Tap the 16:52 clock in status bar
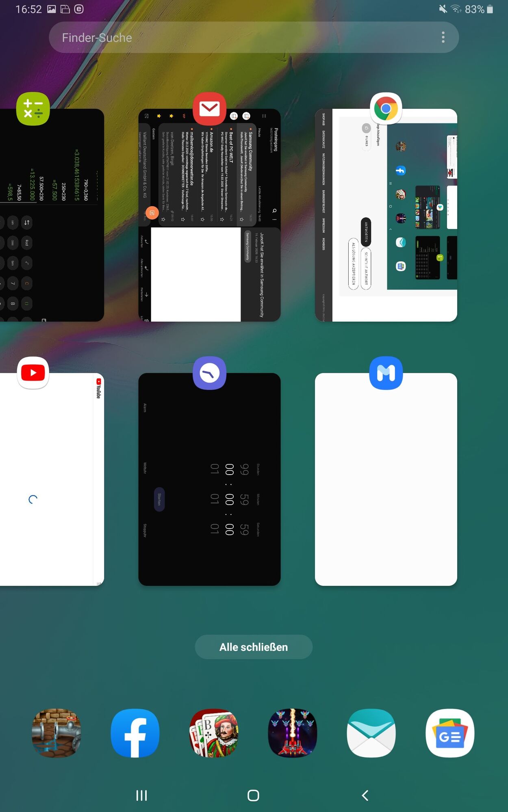The image size is (508, 812). (x=28, y=9)
